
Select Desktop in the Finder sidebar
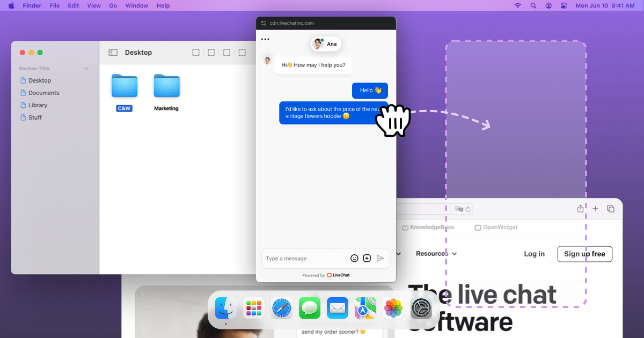40,80
